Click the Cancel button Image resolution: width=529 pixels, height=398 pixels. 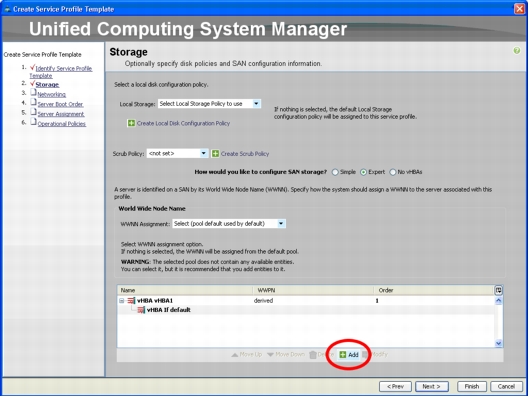[x=506, y=386]
